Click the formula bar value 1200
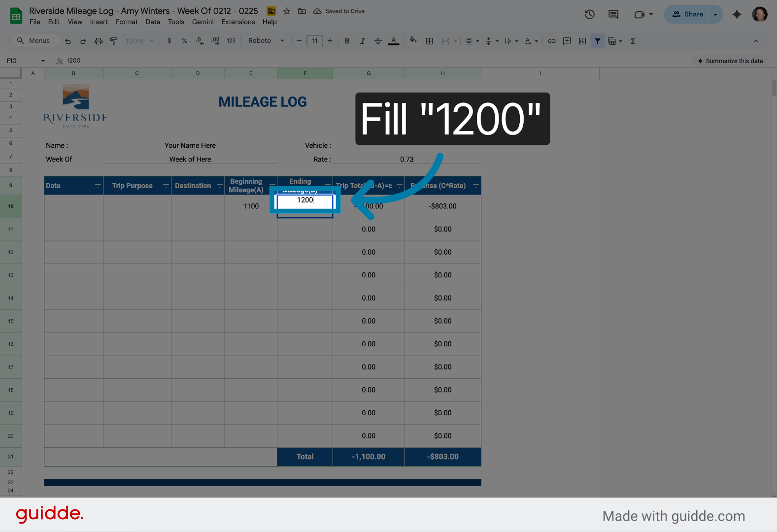Viewport: 777px width, 532px height. click(x=74, y=61)
